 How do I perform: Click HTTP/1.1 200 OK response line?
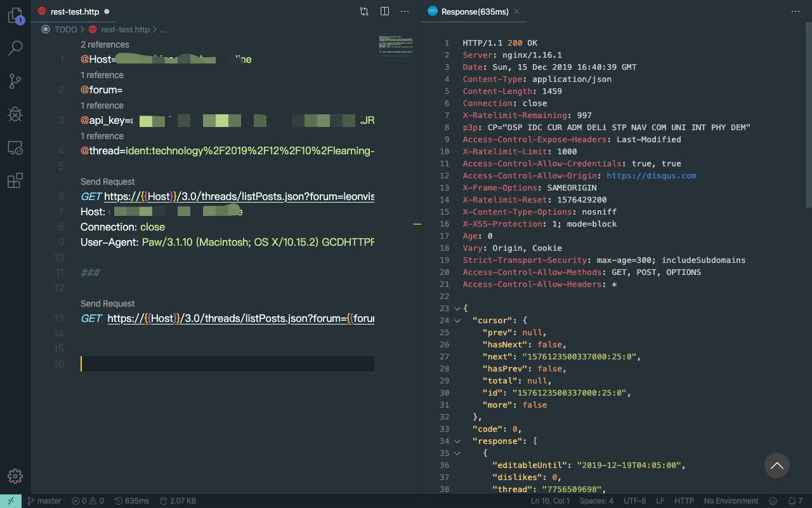pyautogui.click(x=500, y=43)
